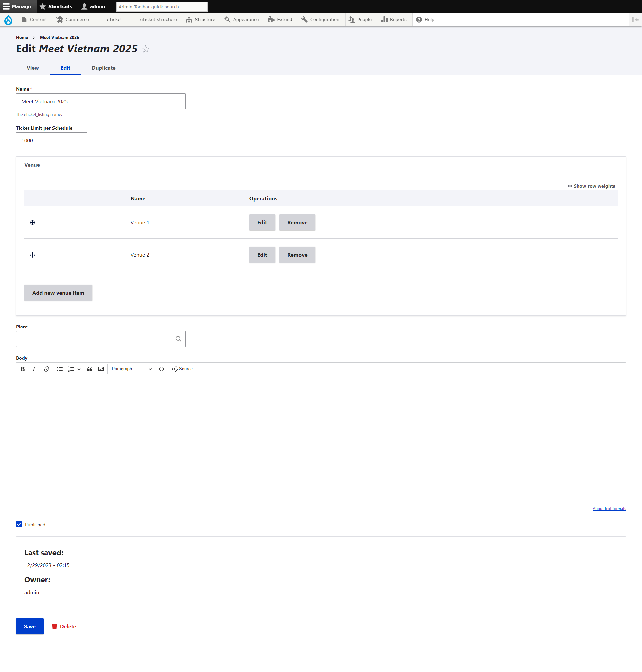
Task: Enable the star/favorite toggle for Meet Vietnam 2025
Action: coord(146,49)
